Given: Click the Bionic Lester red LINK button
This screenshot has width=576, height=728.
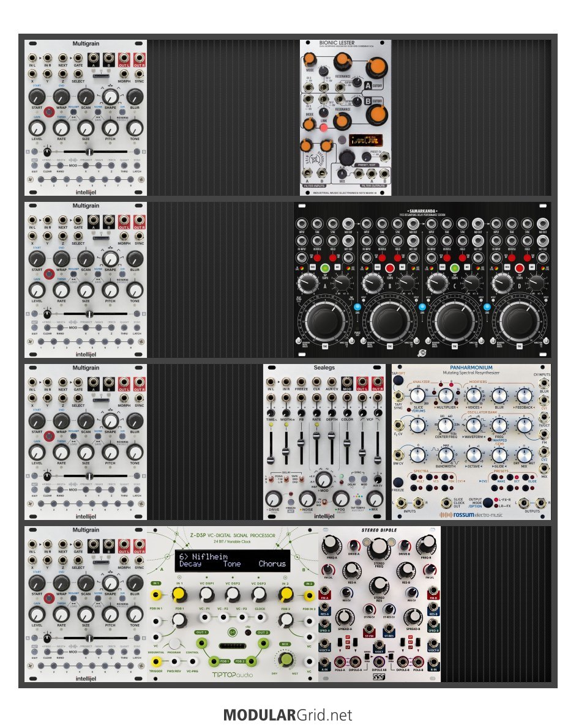Looking at the screenshot, I should click(323, 127).
